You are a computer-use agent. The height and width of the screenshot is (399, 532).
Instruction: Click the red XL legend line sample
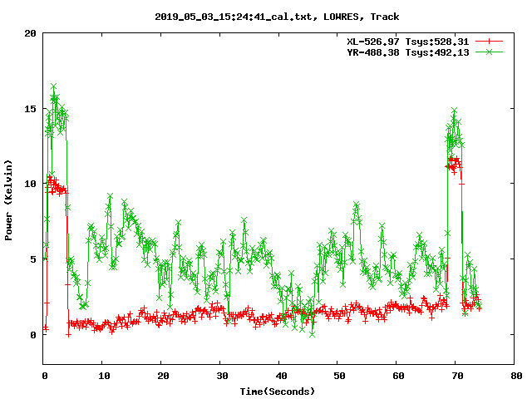pyautogui.click(x=489, y=42)
